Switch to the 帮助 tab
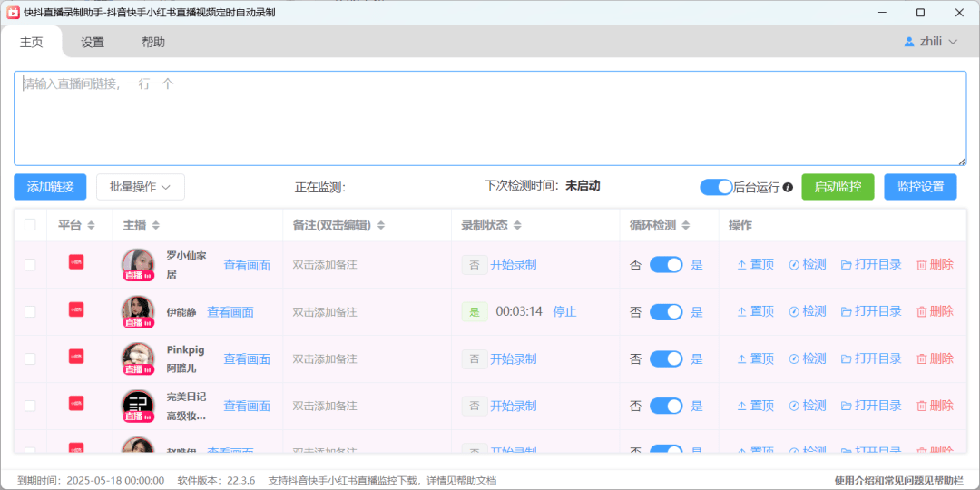Screen dimensions: 980x490 point(153,43)
